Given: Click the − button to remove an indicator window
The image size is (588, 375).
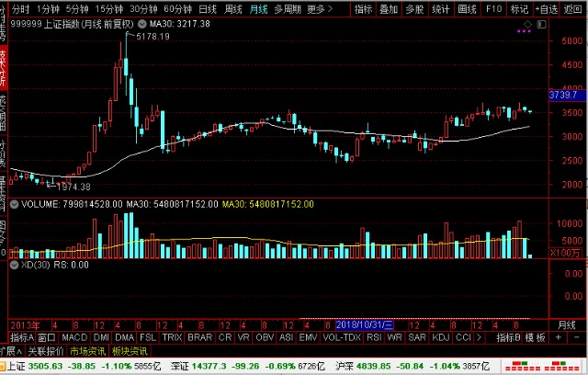Looking at the screenshot, I should (x=576, y=338).
